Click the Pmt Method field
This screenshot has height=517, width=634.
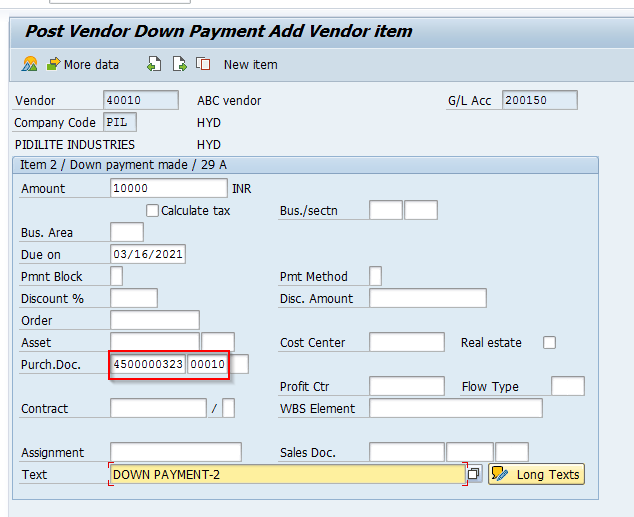[x=375, y=276]
